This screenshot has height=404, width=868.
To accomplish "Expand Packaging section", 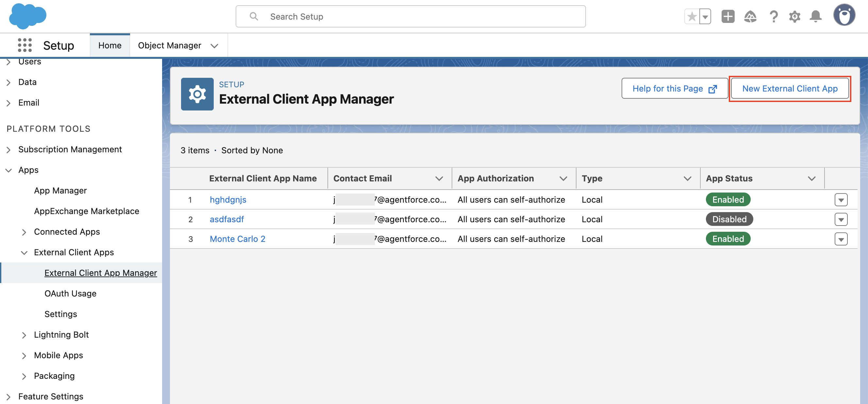I will (x=24, y=376).
